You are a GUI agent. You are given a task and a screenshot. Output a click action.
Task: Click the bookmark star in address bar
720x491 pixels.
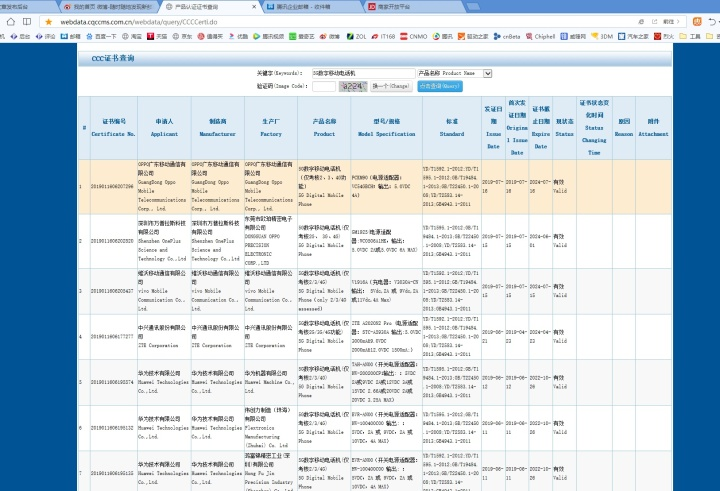coord(49,22)
